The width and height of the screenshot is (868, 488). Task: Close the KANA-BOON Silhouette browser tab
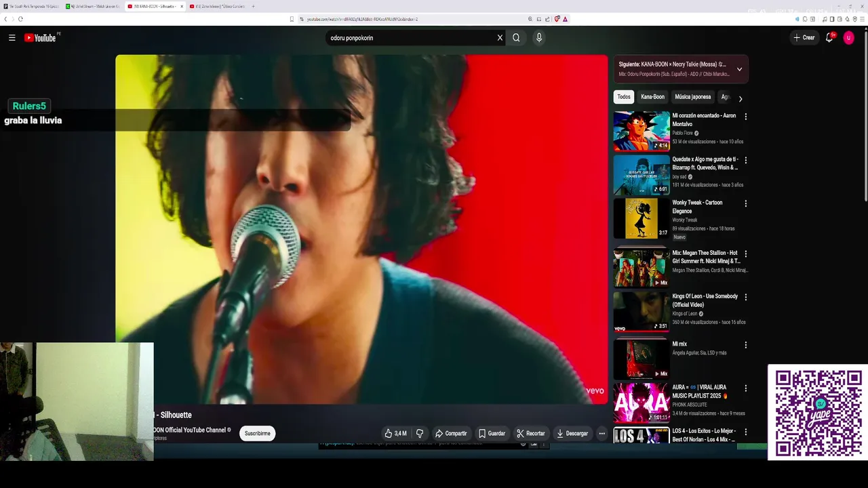tap(181, 6)
